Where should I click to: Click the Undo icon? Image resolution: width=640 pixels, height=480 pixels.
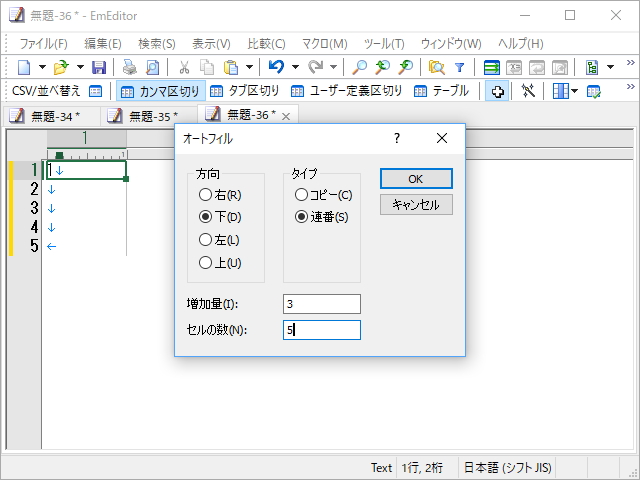[276, 67]
